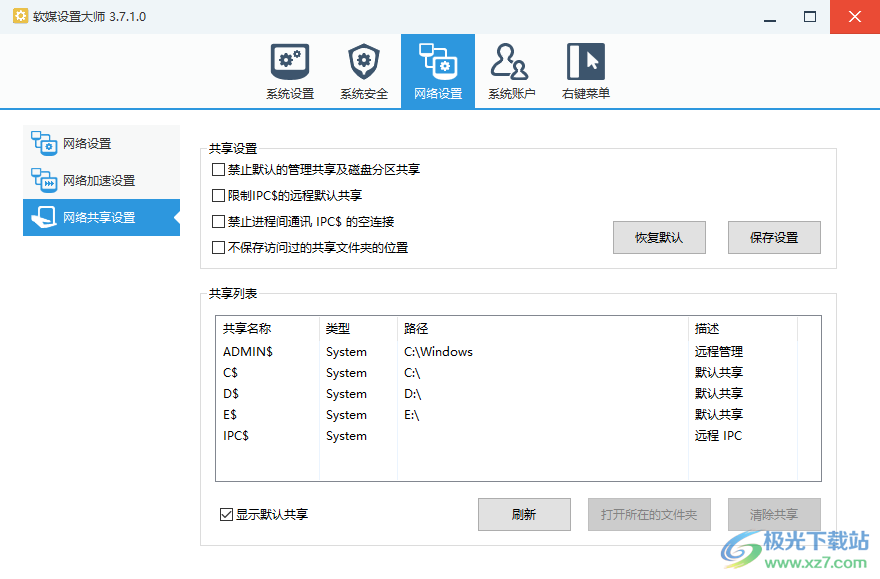Select 网络共享设置 label in the sidebar
This screenshot has height=579, width=880.
click(x=99, y=218)
